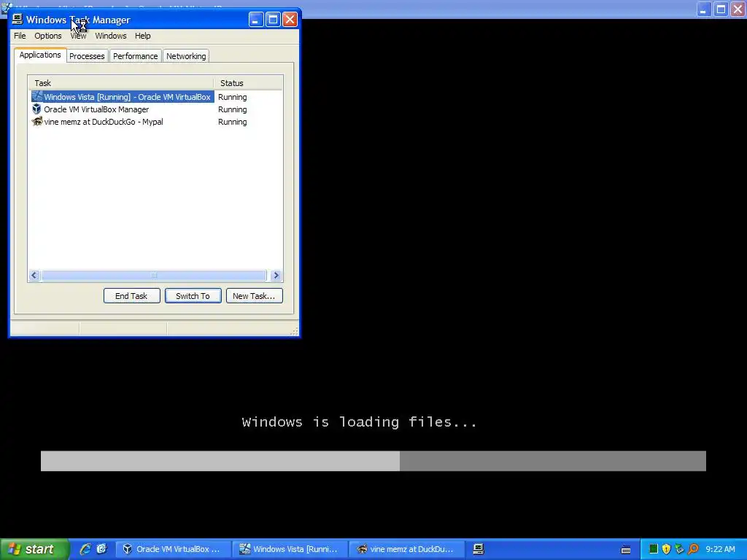This screenshot has height=560, width=747.
Task: Switch to the Performance tab
Action: [x=135, y=56]
